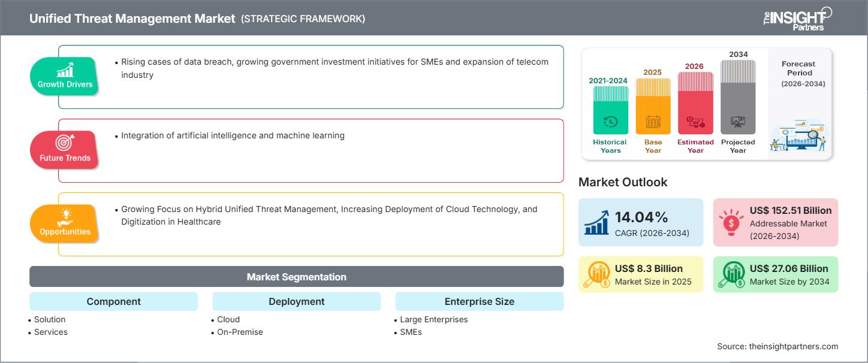Image resolution: width=868 pixels, height=363 pixels.
Task: Open the theinsightpartners.com source link
Action: tap(794, 346)
